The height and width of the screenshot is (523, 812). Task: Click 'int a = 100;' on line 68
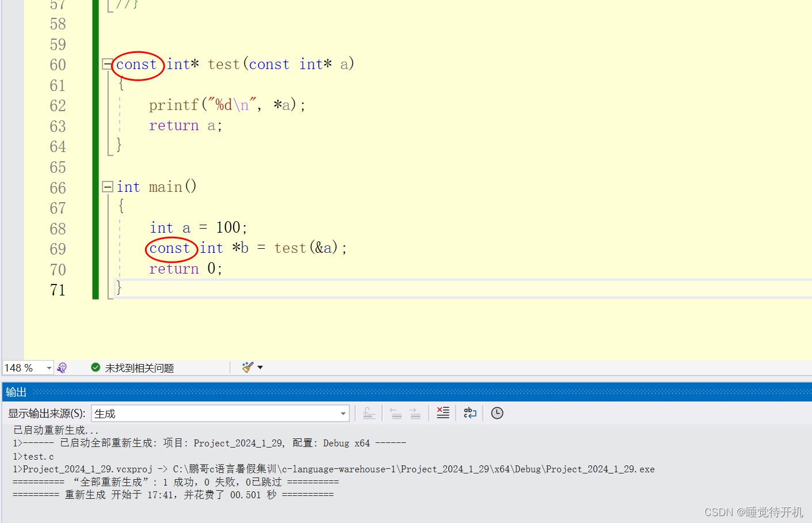tap(199, 228)
